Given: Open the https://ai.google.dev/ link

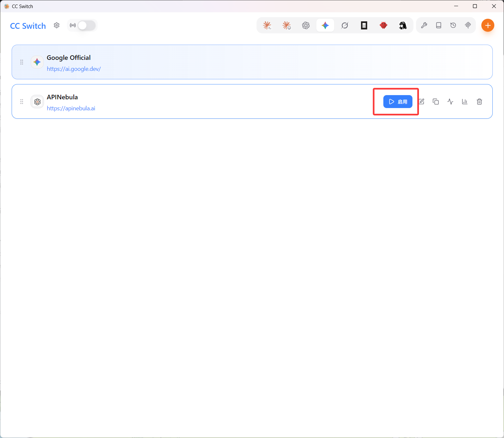Looking at the screenshot, I should (74, 69).
